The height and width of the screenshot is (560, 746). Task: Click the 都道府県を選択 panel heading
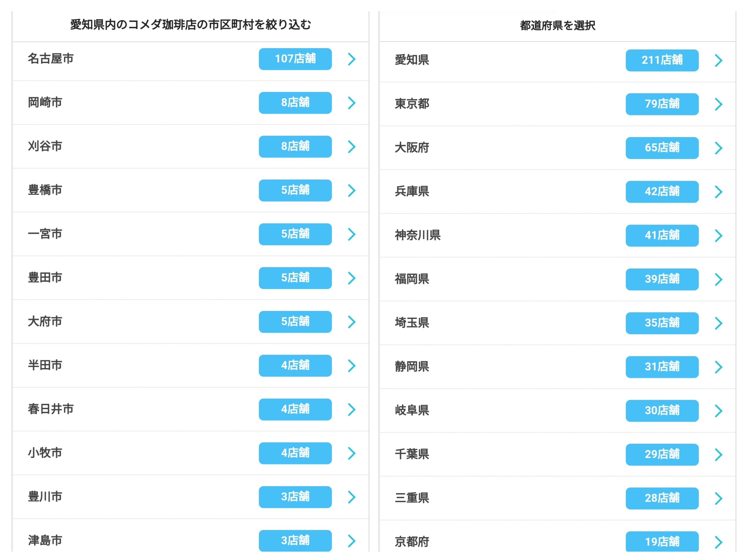tap(557, 26)
